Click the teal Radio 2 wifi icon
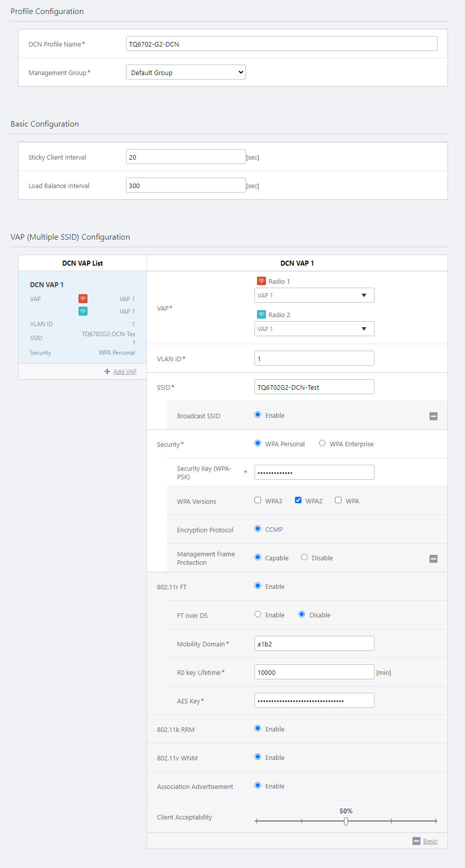Screen dimensions: 465x868 tap(261, 315)
